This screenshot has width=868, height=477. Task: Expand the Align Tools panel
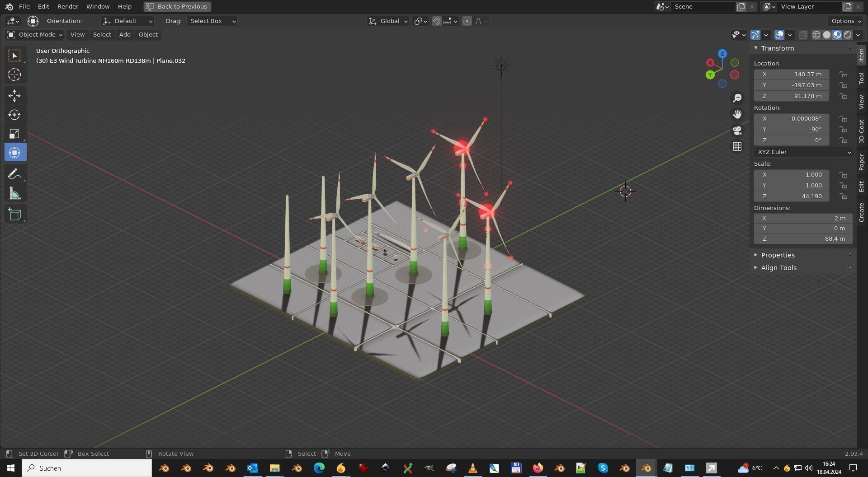[778, 268]
